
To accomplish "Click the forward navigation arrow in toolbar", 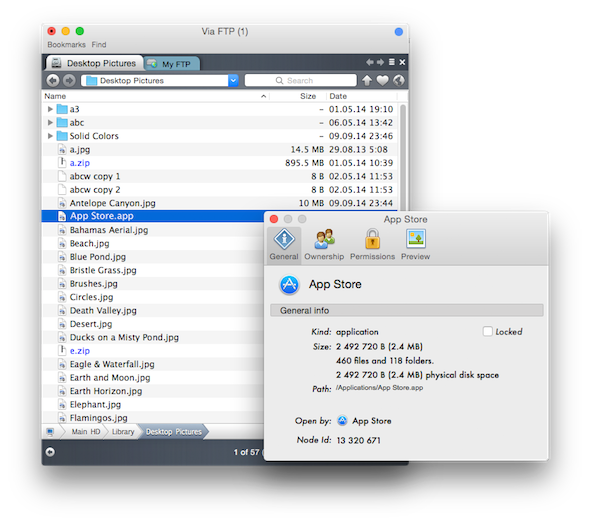I will (69, 80).
